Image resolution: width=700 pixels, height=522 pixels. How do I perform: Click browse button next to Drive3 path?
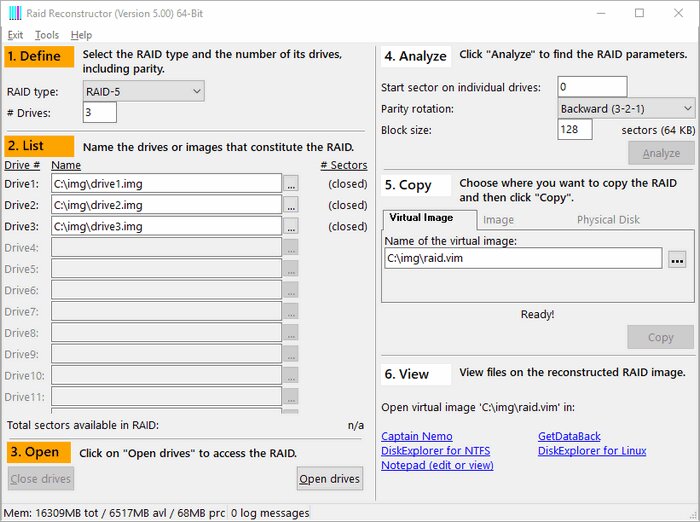tap(291, 226)
